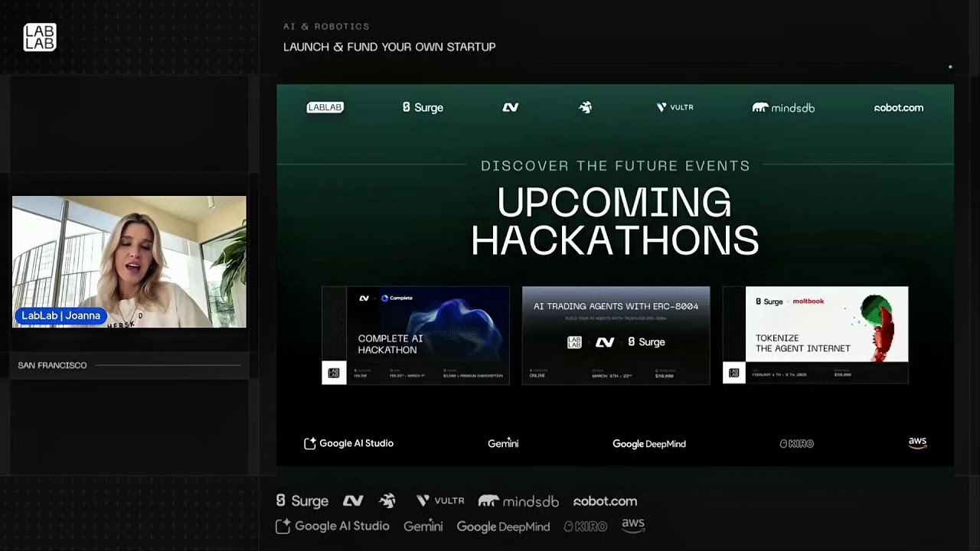
Task: Click the '$50,000' prize on the ERC-8004 card
Action: click(665, 376)
